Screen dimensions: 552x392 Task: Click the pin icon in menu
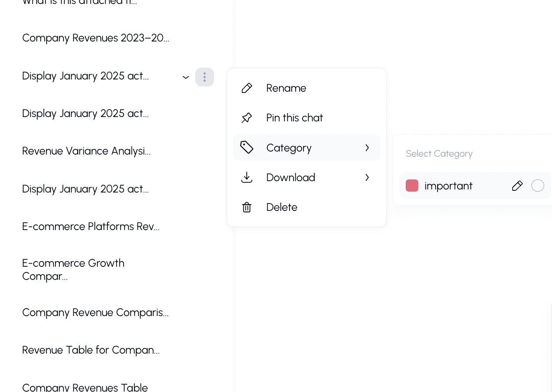click(247, 118)
